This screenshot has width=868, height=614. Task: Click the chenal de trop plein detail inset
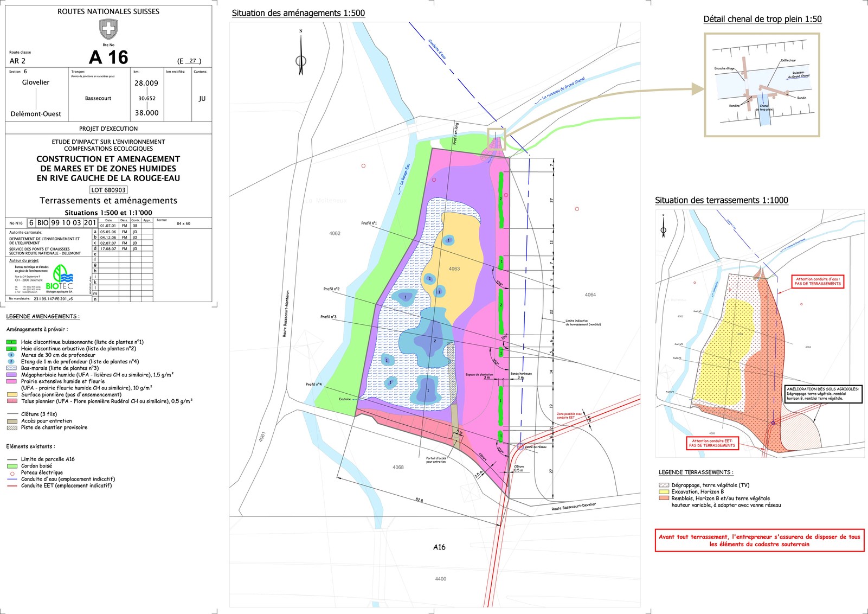point(762,85)
